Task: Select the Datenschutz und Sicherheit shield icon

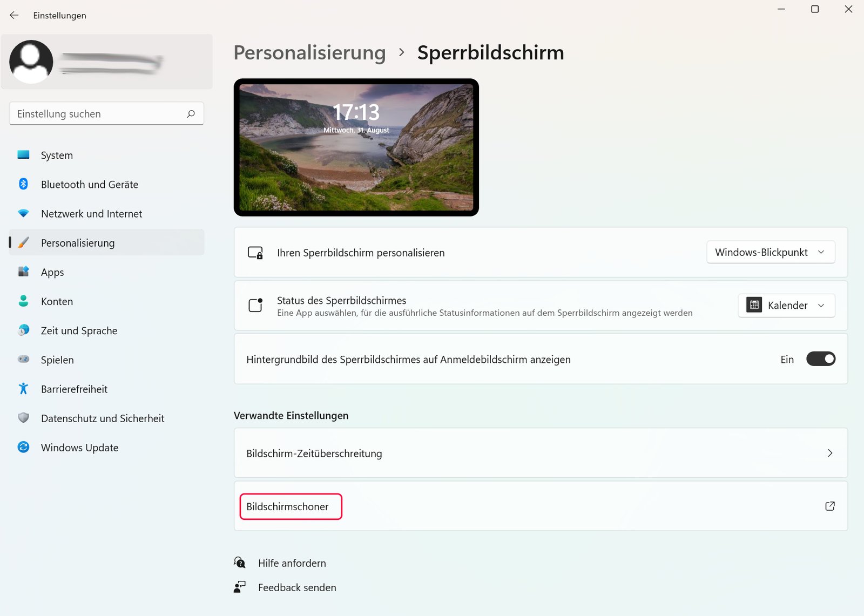Action: pyautogui.click(x=23, y=418)
